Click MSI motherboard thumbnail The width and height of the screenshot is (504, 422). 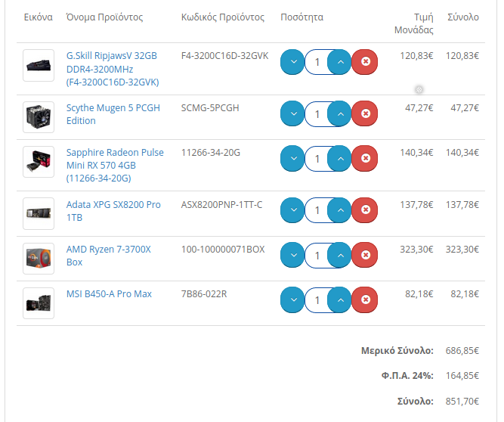coord(39,303)
